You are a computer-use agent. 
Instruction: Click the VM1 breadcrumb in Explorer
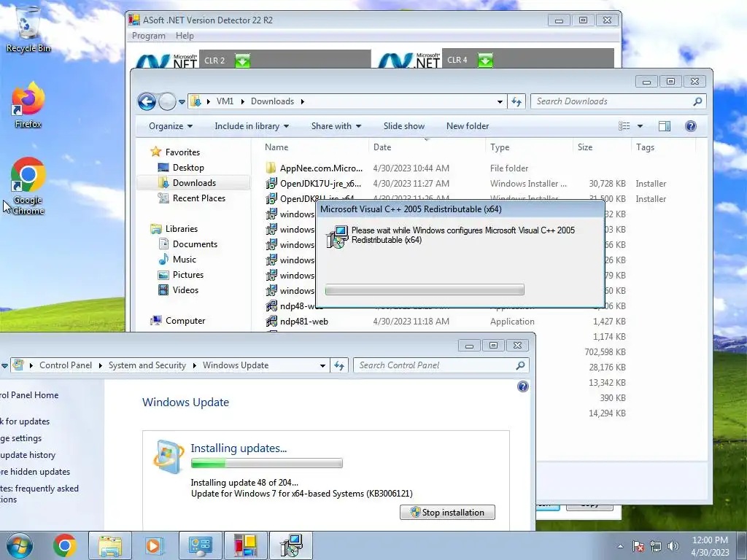(225, 101)
